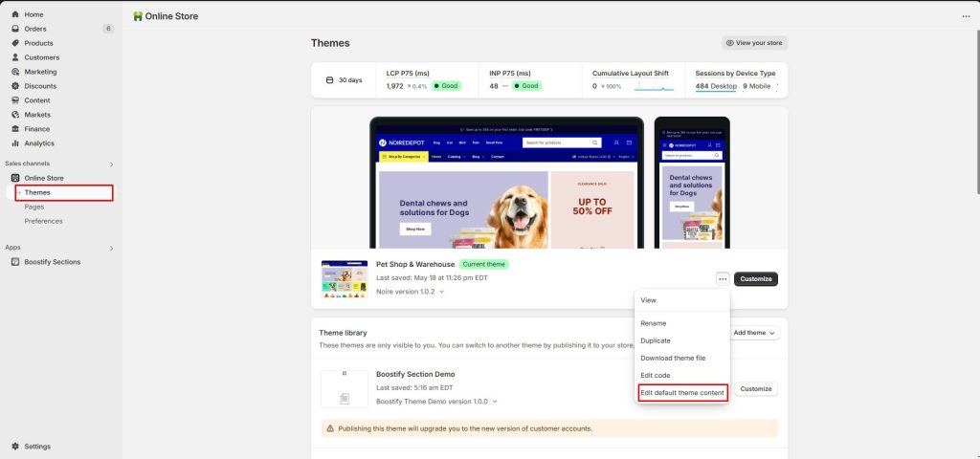Screen dimensions: 980x459
Task: Click the three-dot button beside Customize for Pet Shop
Action: [x=723, y=279]
